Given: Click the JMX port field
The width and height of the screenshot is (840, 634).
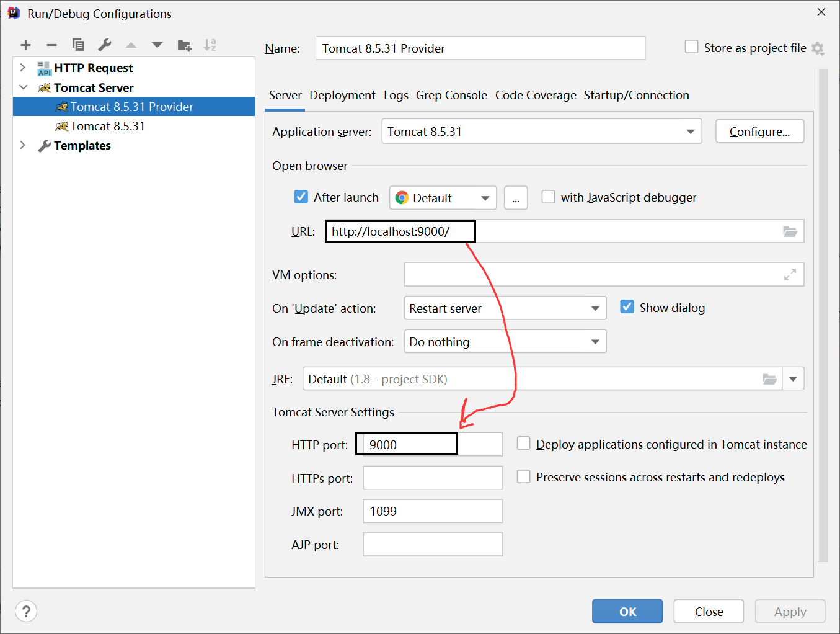Looking at the screenshot, I should click(x=433, y=511).
